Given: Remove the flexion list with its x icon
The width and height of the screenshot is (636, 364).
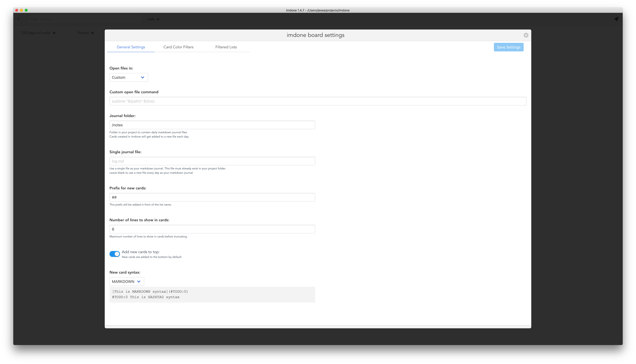Looking at the screenshot, I should point(92,33).
